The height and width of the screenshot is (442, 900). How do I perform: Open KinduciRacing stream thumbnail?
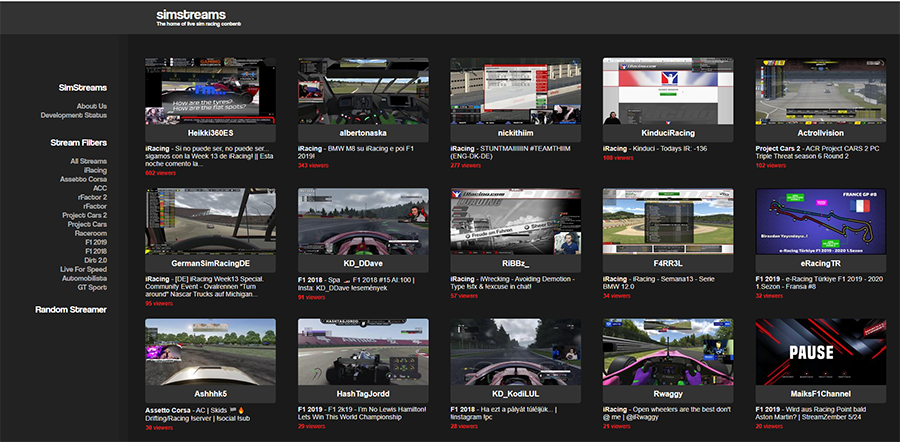click(668, 91)
